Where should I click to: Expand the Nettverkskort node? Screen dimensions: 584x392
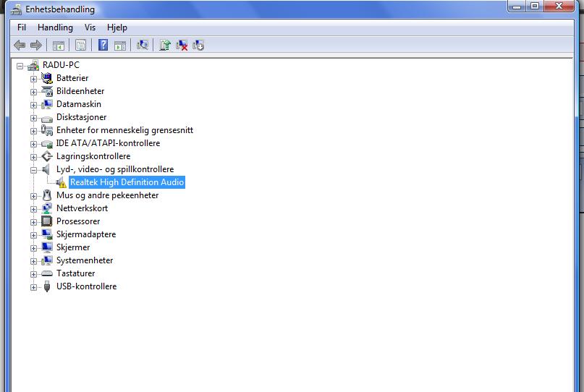[33, 209]
